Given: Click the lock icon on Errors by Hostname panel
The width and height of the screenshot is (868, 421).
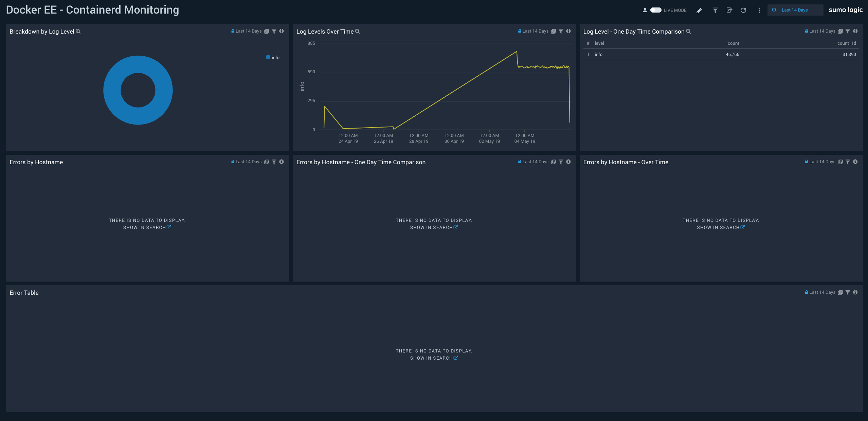Looking at the screenshot, I should [233, 161].
